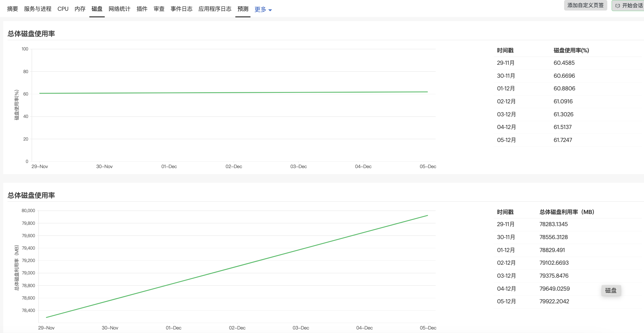Click 05-Dec endpoint on MB utilization line

pos(428,215)
